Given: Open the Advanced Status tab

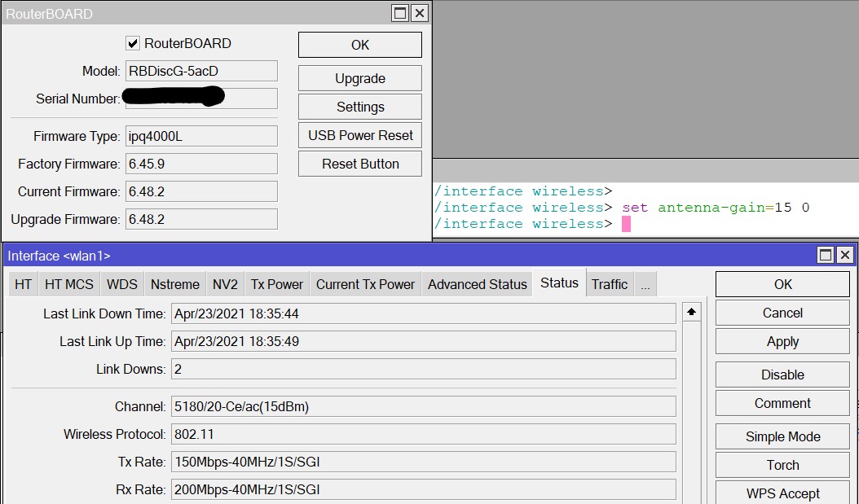Looking at the screenshot, I should 477,284.
